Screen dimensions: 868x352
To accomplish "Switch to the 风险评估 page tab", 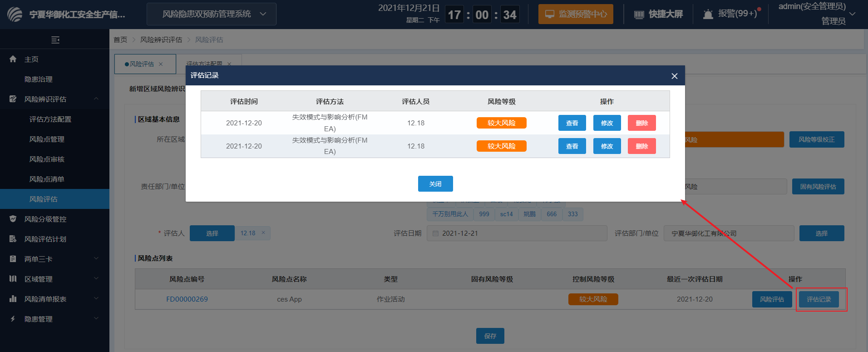I will tap(145, 64).
